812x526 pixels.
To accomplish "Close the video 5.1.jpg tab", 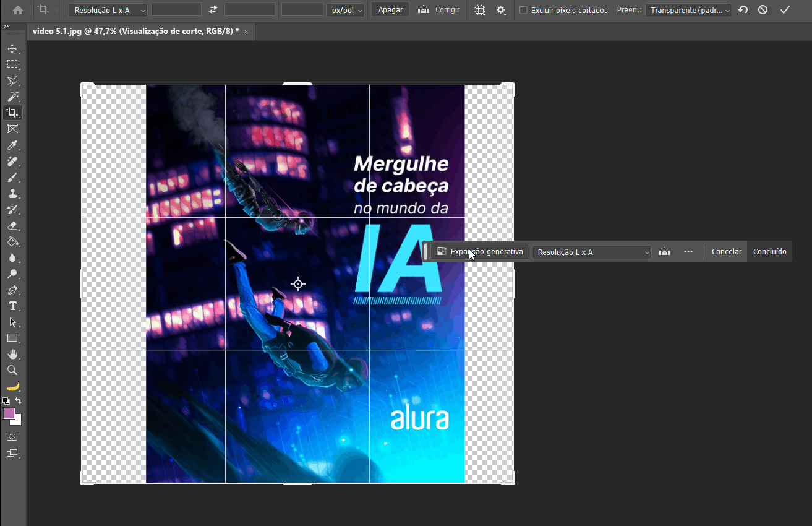I will pyautogui.click(x=246, y=32).
